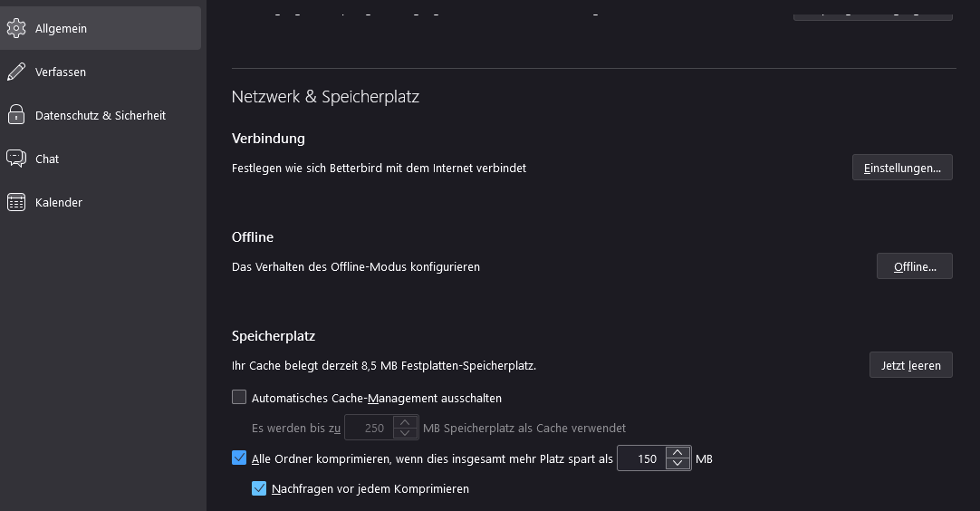Click the Verfassen pencil icon
The width and height of the screenshot is (980, 511).
15,72
